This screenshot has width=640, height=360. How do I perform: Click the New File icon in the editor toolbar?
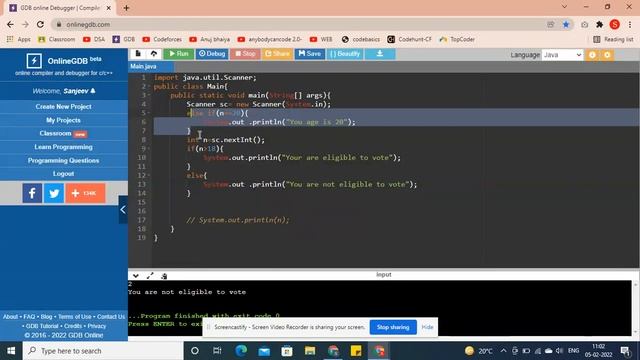pyautogui.click(x=138, y=54)
